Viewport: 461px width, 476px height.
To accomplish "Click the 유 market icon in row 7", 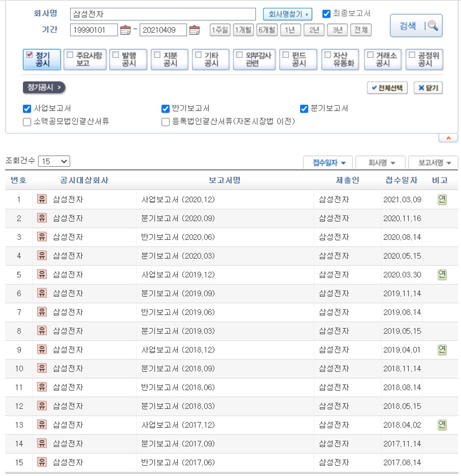I will click(42, 312).
